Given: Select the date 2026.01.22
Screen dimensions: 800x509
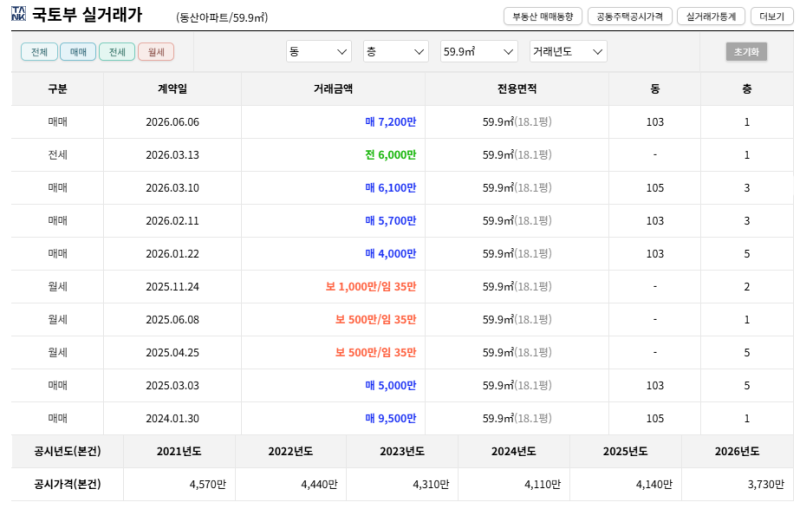Looking at the screenshot, I should [172, 253].
